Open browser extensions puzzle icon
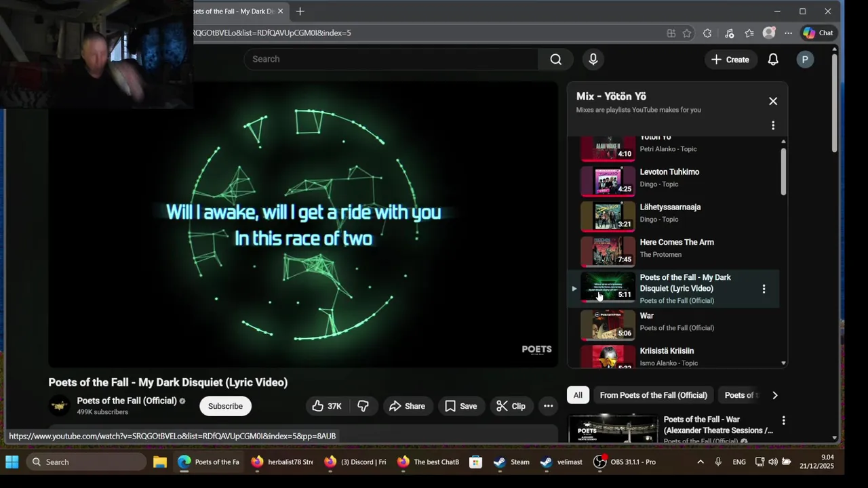 point(707,33)
